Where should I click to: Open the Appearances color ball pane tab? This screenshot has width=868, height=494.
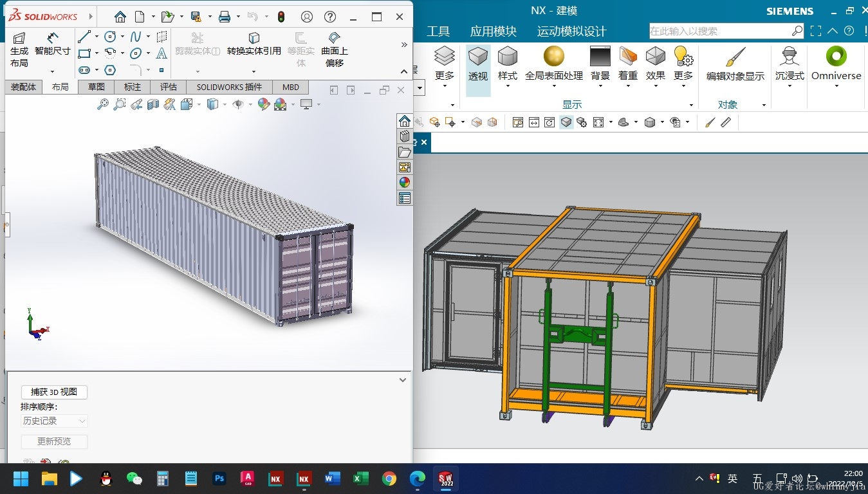pyautogui.click(x=404, y=182)
